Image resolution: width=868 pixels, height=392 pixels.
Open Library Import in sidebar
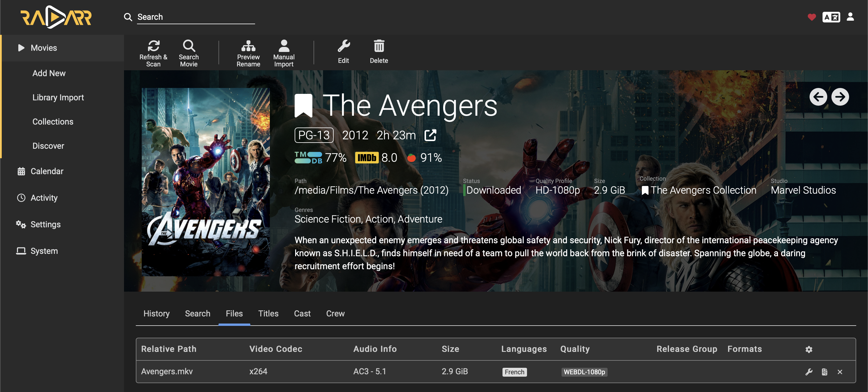pos(58,97)
